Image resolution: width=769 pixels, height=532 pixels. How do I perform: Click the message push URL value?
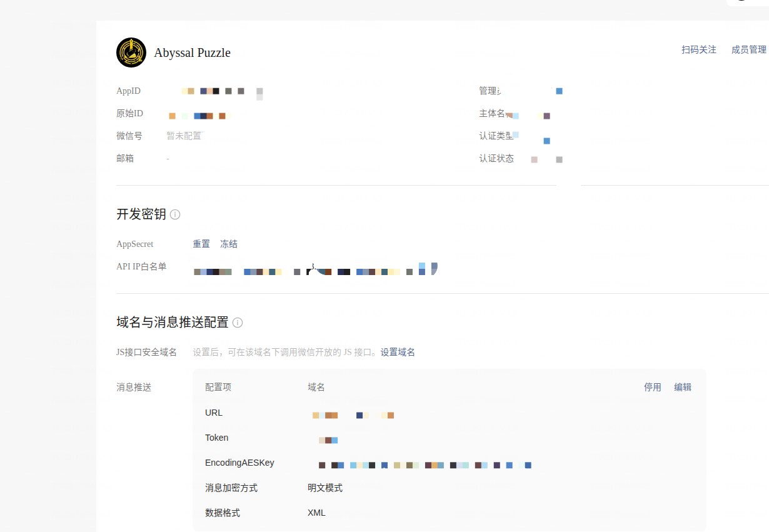click(x=353, y=415)
